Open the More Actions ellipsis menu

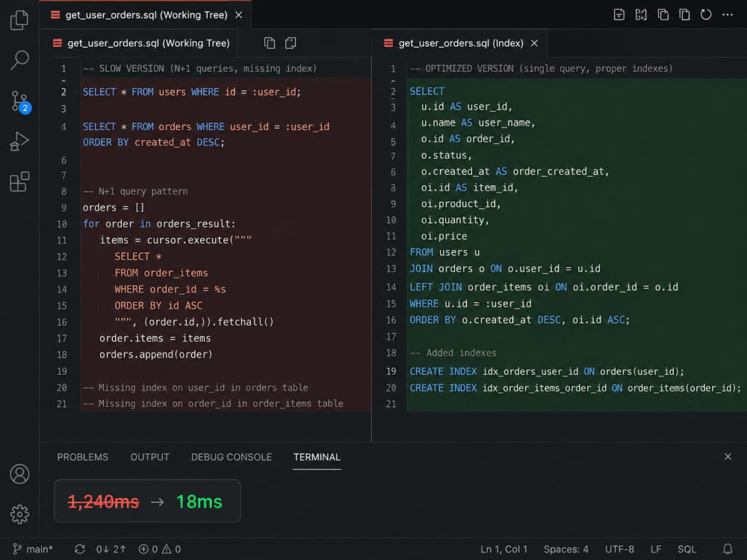(728, 15)
